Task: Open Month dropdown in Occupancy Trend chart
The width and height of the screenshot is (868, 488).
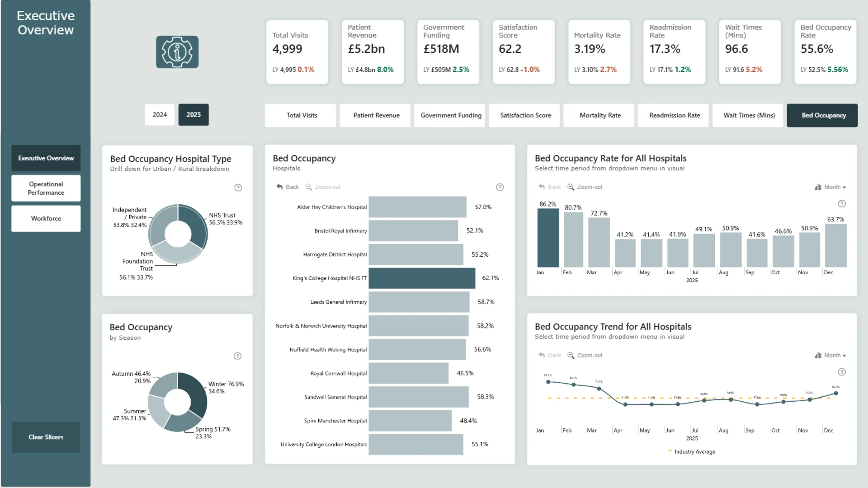Action: [x=830, y=356]
